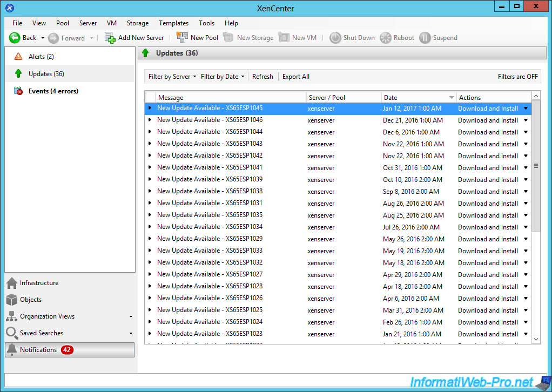The image size is (552, 392).
Task: Open the File menu
Action: point(17,23)
